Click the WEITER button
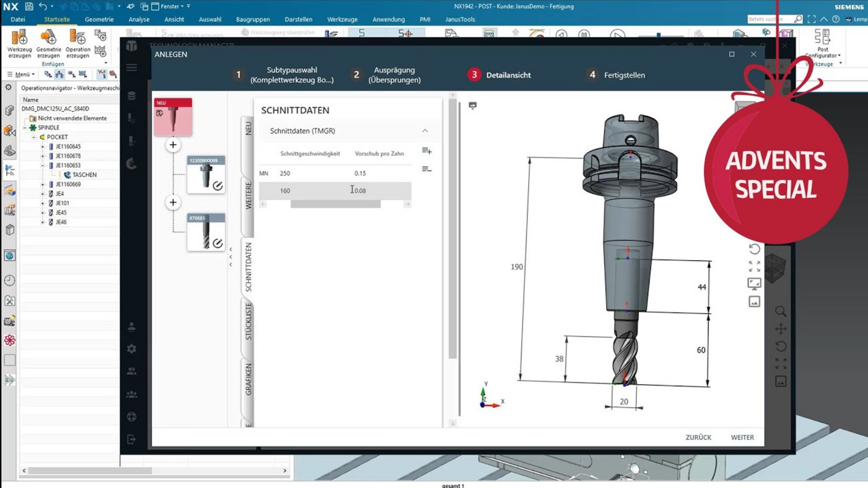This screenshot has height=488, width=868. 742,438
